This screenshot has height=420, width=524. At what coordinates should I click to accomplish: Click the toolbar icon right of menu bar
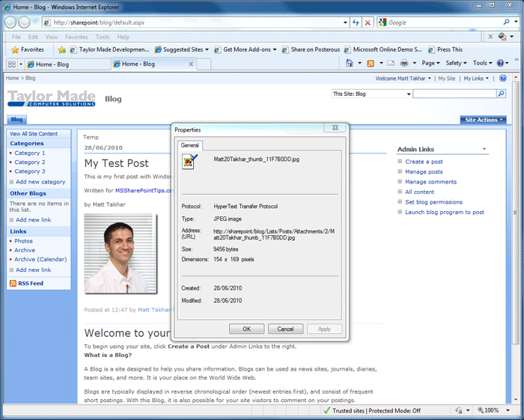pos(502,37)
